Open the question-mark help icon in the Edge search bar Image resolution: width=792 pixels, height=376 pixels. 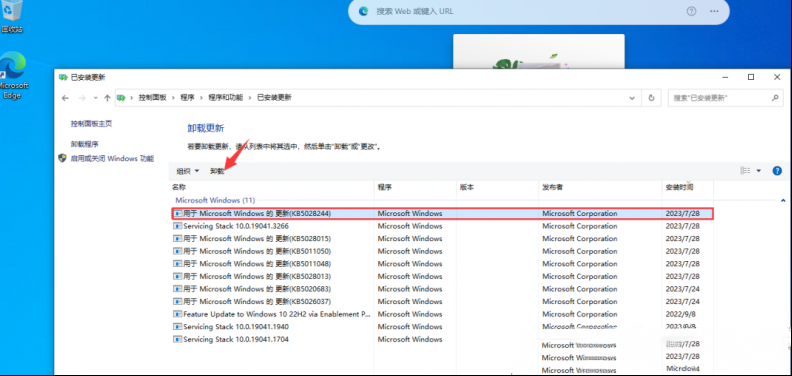tap(691, 11)
